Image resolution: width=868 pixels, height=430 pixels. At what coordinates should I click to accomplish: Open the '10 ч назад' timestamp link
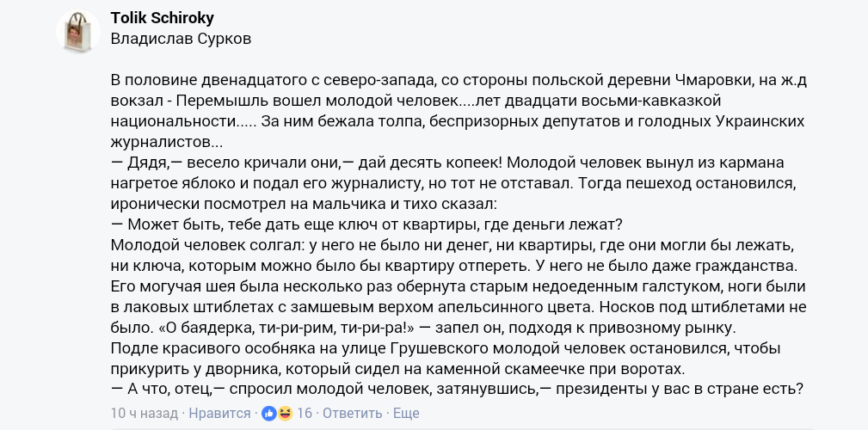[145, 414]
